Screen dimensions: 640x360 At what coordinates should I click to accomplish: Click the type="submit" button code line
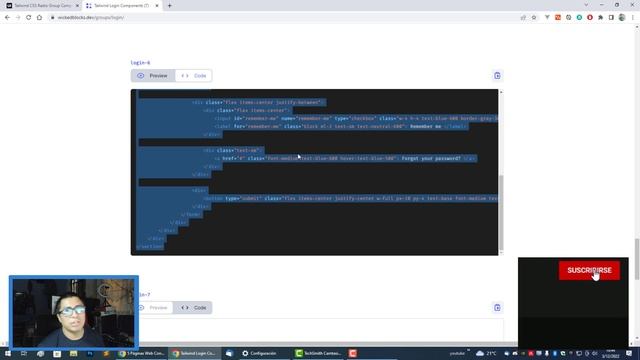(x=351, y=198)
